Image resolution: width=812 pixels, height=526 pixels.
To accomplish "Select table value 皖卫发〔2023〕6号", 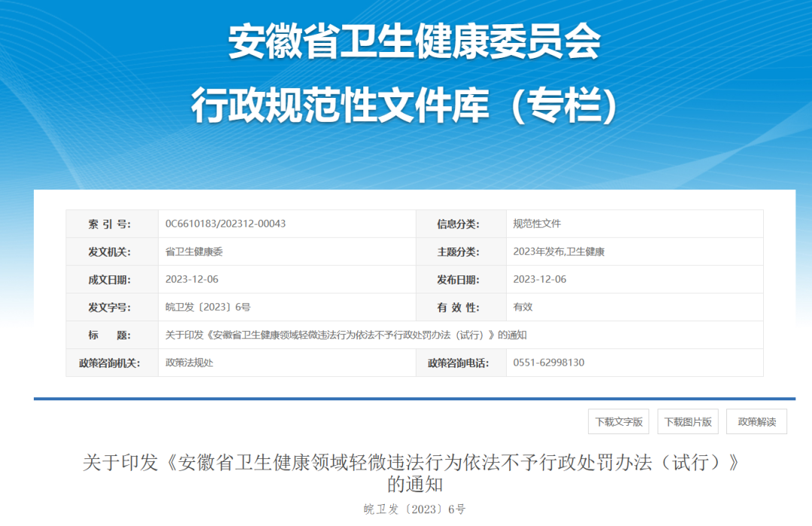I will point(208,307).
